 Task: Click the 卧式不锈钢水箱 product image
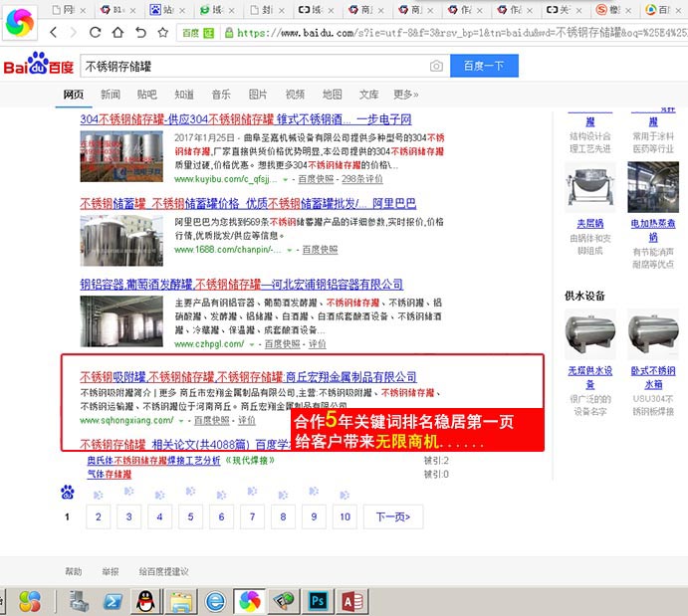[653, 334]
